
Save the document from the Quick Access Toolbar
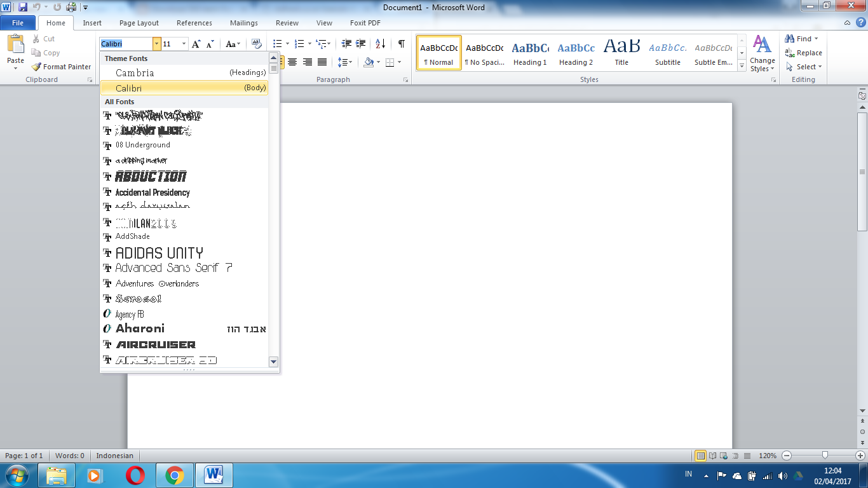click(x=23, y=8)
